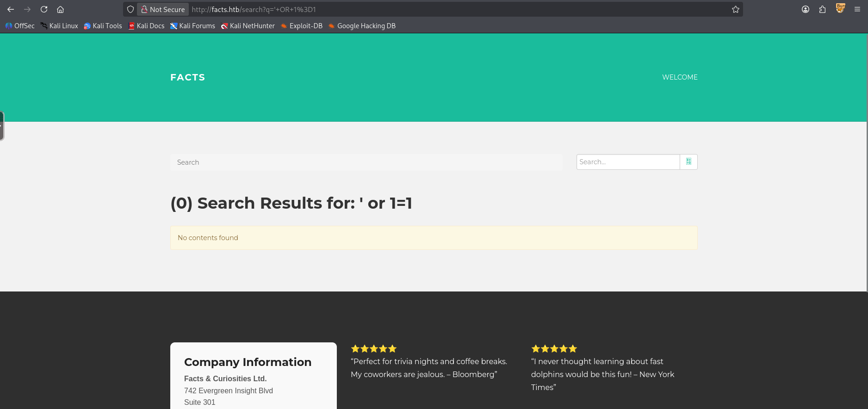Viewport: 868px width, 409px height.
Task: Open the hamburger application menu
Action: 857,9
